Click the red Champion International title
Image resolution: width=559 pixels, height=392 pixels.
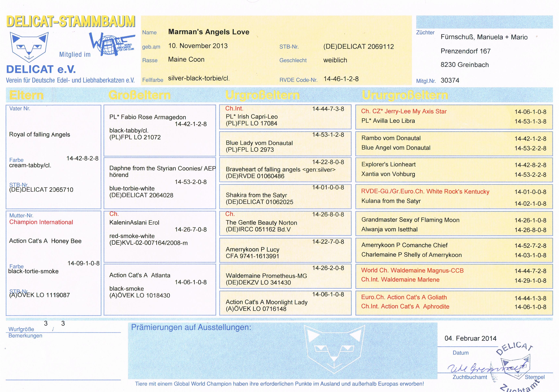(41, 222)
